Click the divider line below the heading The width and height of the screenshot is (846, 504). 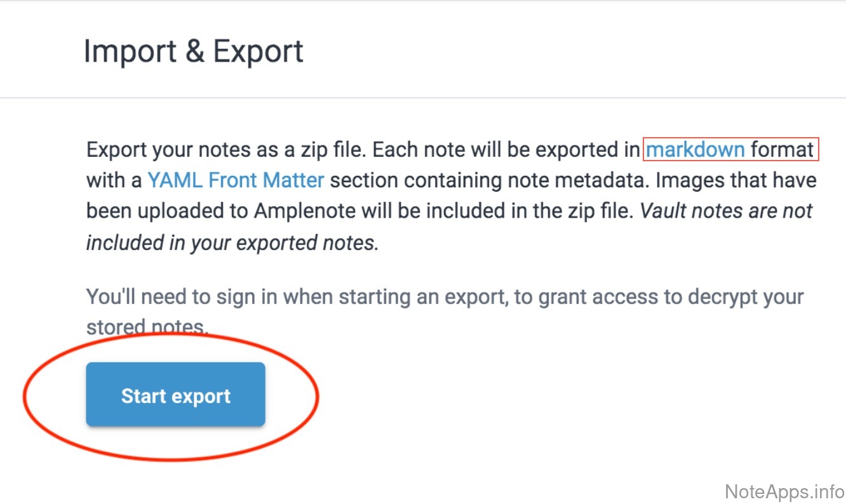(x=423, y=98)
